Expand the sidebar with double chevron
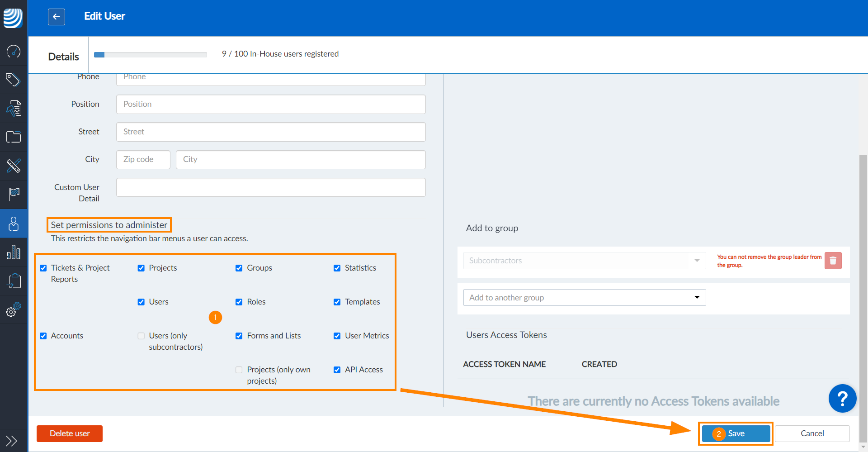This screenshot has height=452, width=868. 11,441
